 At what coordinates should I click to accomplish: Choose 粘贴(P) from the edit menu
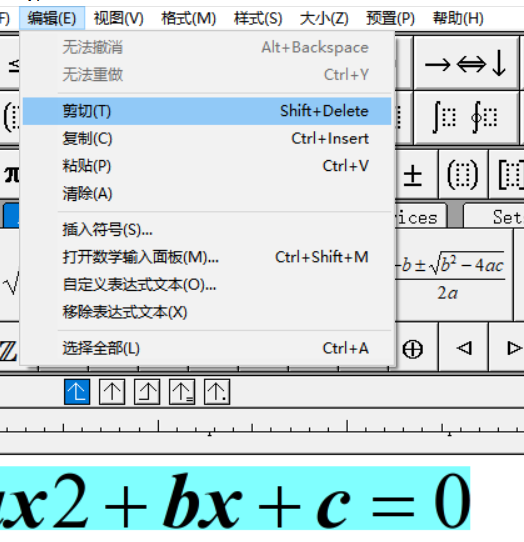pyautogui.click(x=207, y=166)
